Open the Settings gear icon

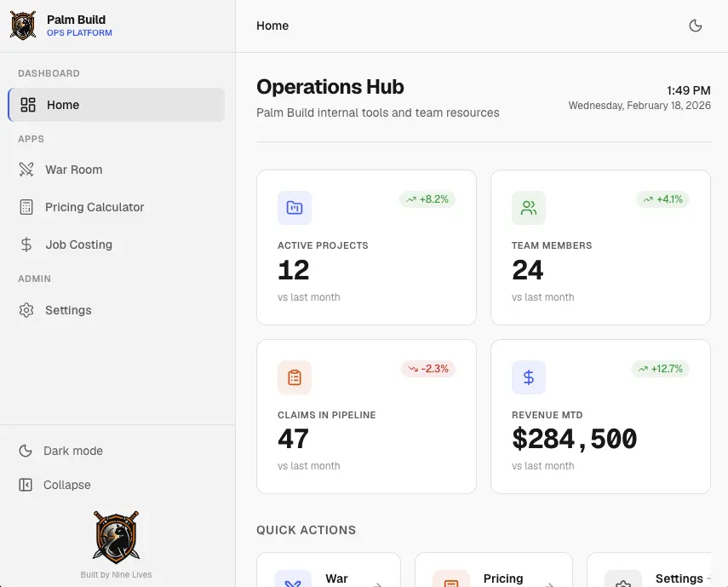(x=26, y=310)
